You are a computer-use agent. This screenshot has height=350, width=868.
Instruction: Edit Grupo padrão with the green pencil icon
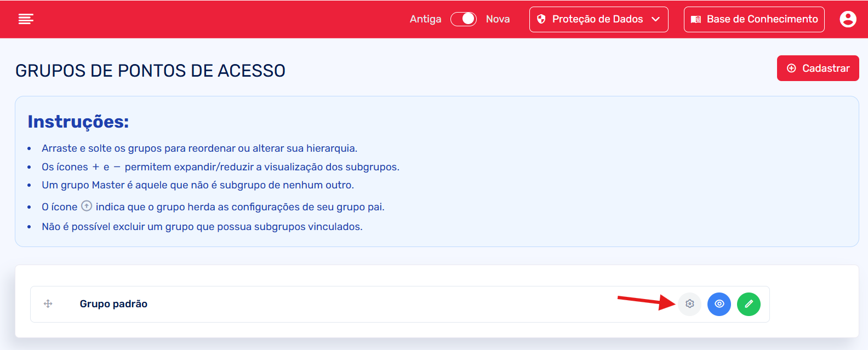tap(749, 304)
